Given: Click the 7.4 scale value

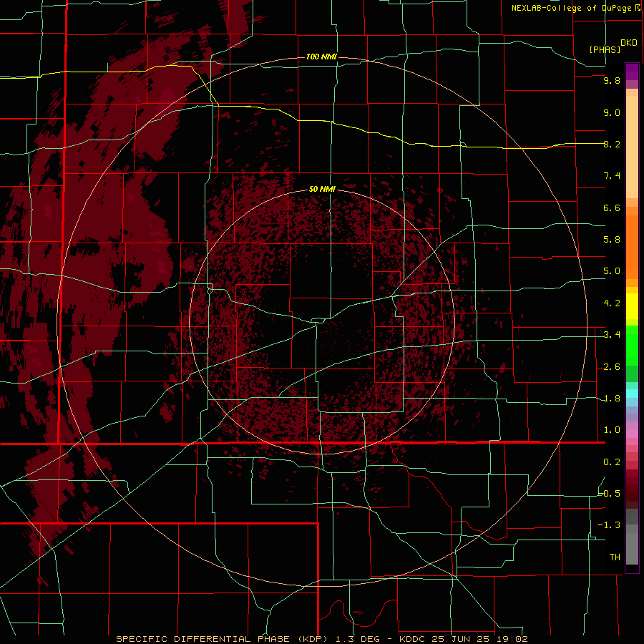Looking at the screenshot, I should click(x=612, y=176).
